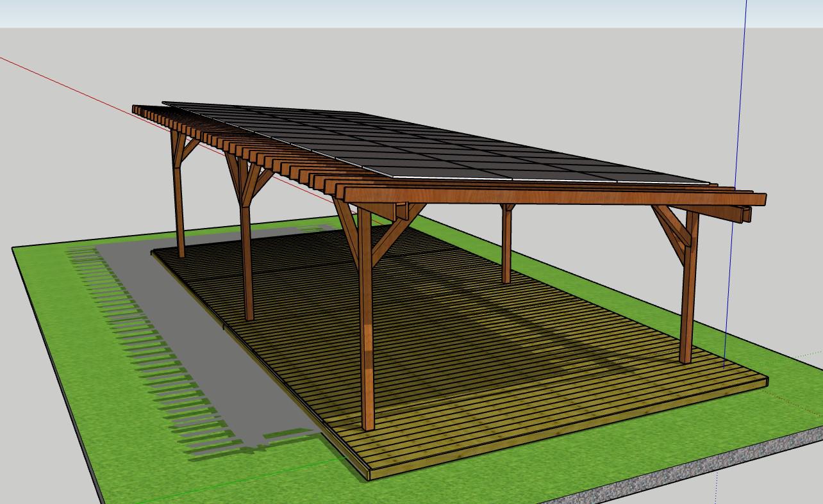Click the far left rear post
823x504 pixels.
[179, 205]
